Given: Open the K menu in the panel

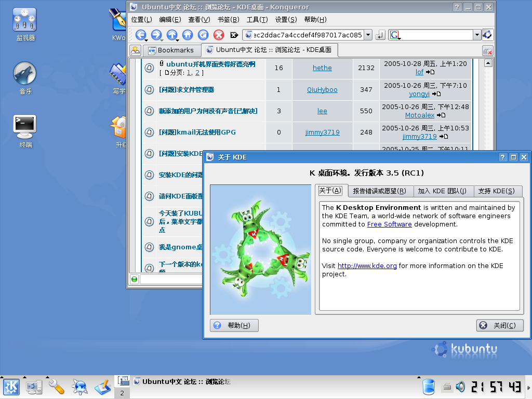Looking at the screenshot, I should coord(11,387).
